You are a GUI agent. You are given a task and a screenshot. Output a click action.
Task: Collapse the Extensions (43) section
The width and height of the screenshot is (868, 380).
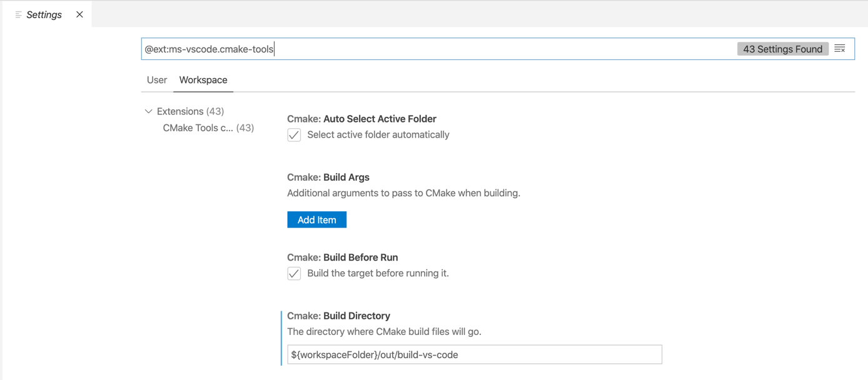coord(149,111)
